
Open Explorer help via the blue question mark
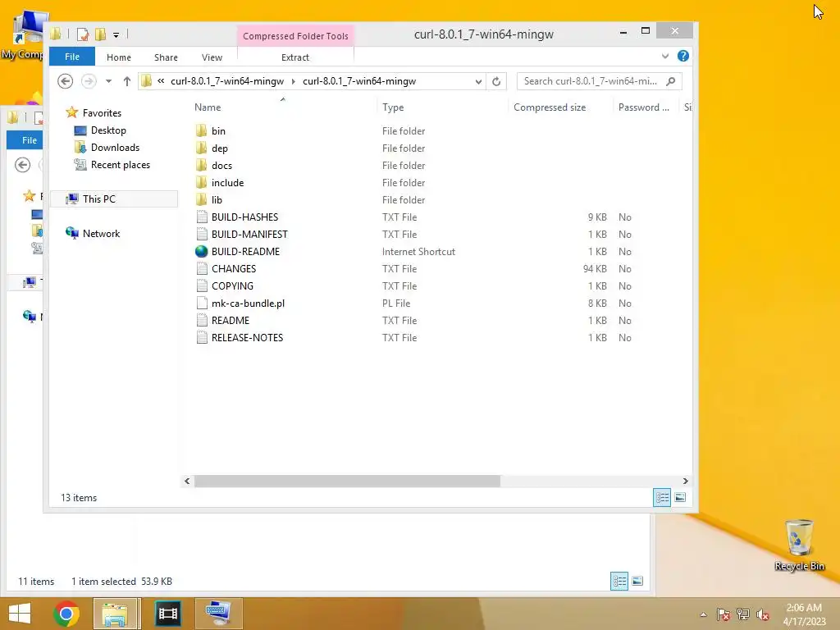click(683, 56)
